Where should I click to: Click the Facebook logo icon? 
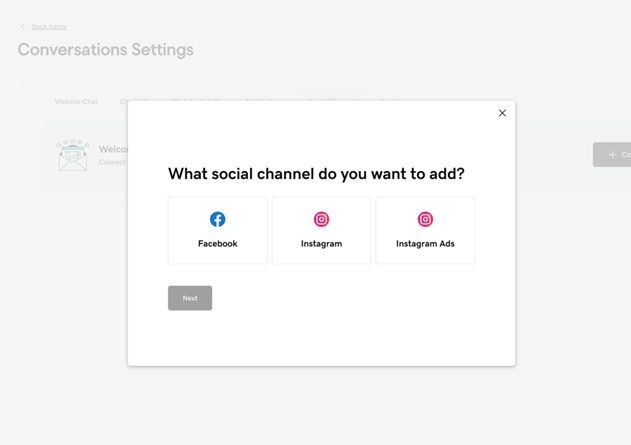tap(217, 219)
